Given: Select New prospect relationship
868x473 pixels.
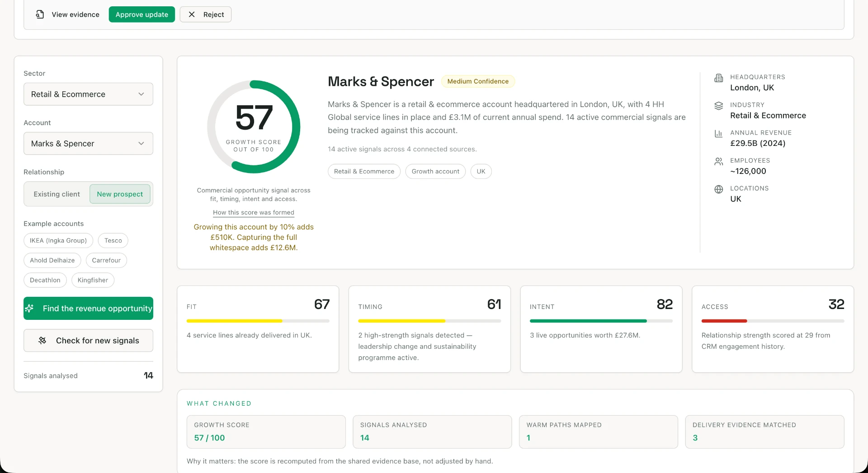Looking at the screenshot, I should [120, 194].
